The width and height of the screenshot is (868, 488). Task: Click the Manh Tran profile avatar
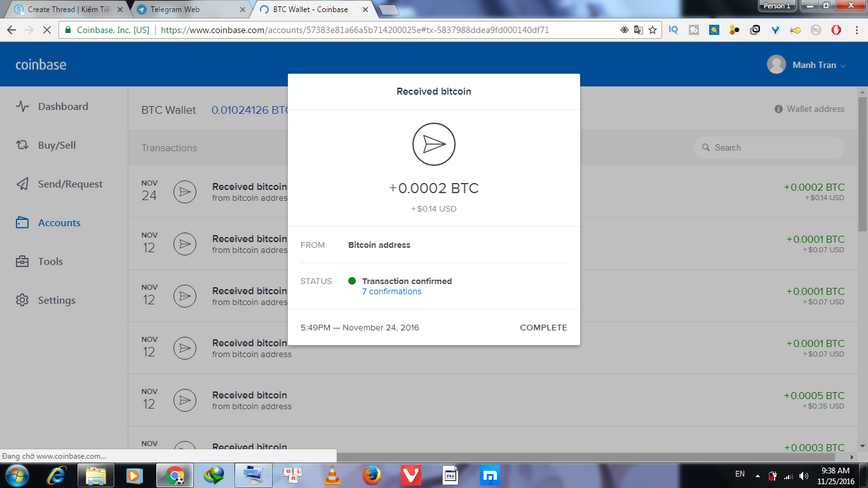[x=776, y=65]
